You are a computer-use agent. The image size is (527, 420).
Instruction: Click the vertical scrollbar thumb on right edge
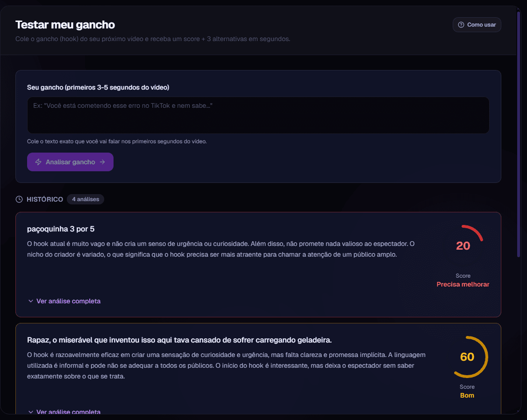pyautogui.click(x=519, y=134)
